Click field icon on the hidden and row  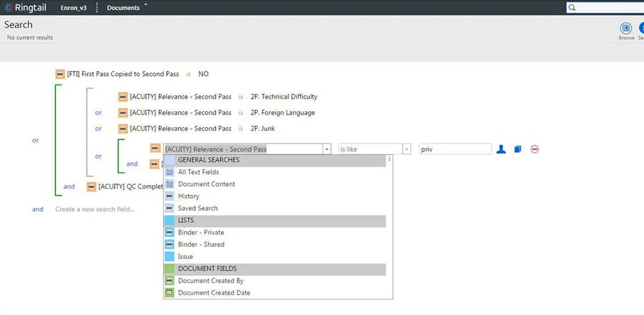coord(155,164)
